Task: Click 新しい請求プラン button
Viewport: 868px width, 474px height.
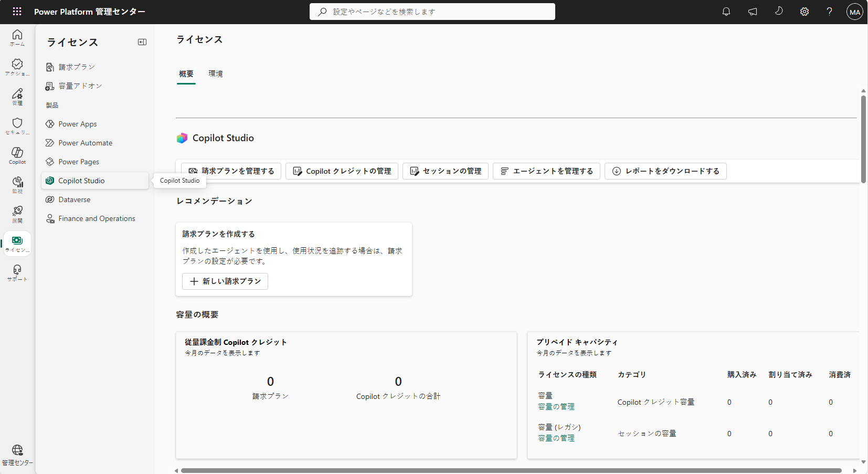Action: click(x=225, y=281)
